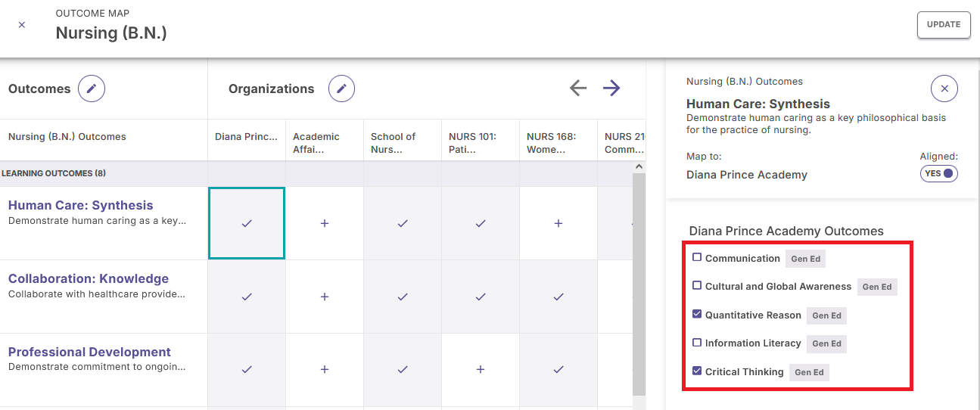Click Gen Ed tag beside Communication
This screenshot has width=980, height=410.
(x=805, y=259)
